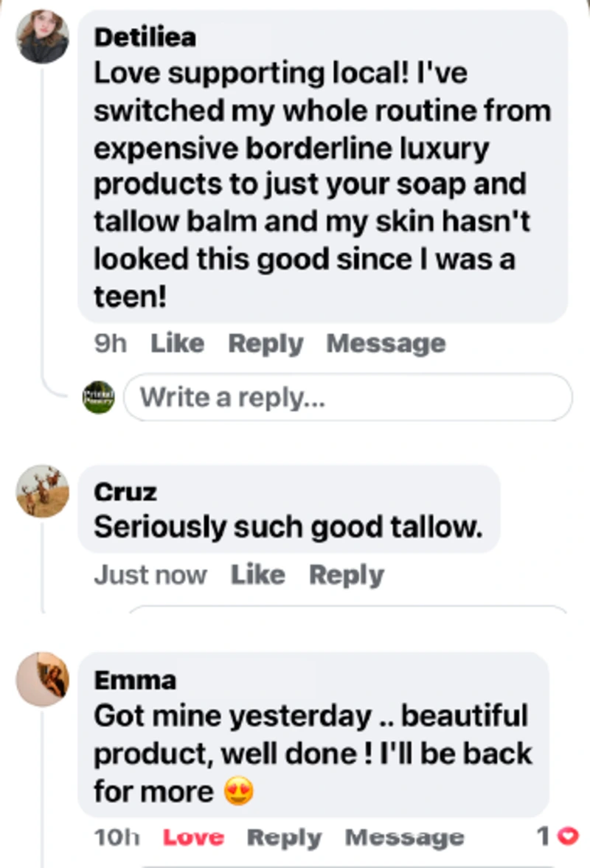
Task: Message Detiliea from her comment
Action: pyautogui.click(x=386, y=344)
